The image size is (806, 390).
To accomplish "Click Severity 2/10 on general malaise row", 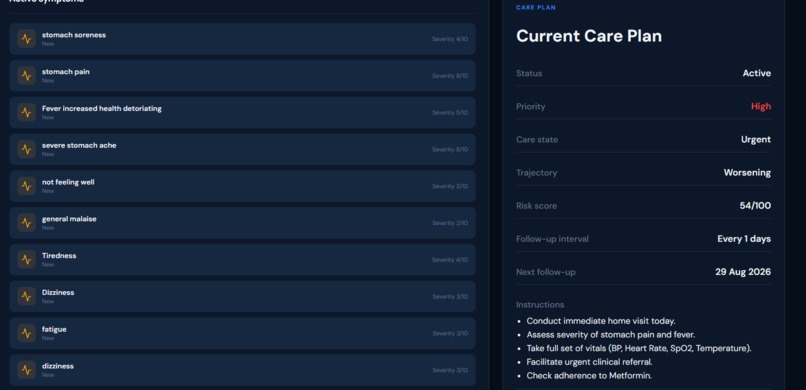I will coord(450,223).
